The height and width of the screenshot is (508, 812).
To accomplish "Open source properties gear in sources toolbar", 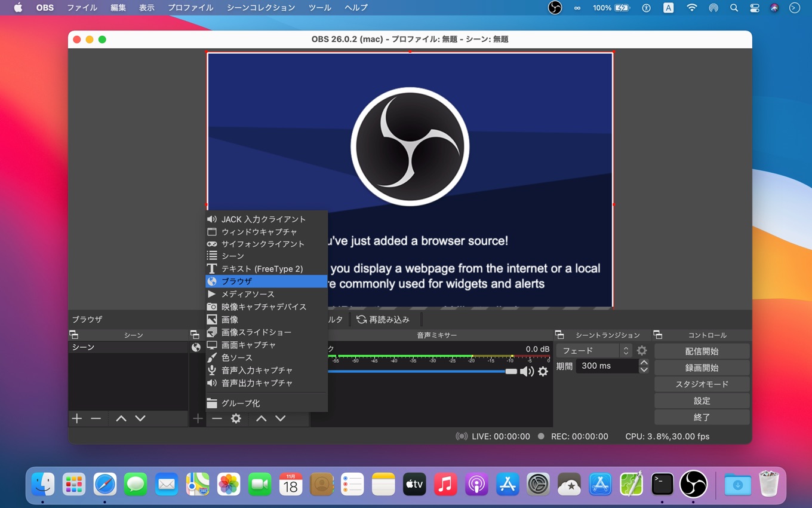I will coord(236,418).
